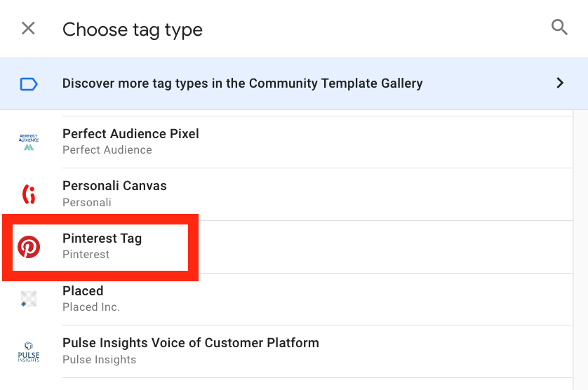The image size is (588, 390).
Task: Click the Pinterest logo icon
Action: point(29,247)
